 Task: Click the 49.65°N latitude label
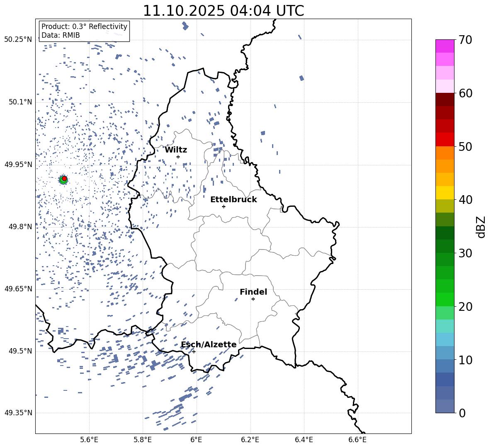18,289
